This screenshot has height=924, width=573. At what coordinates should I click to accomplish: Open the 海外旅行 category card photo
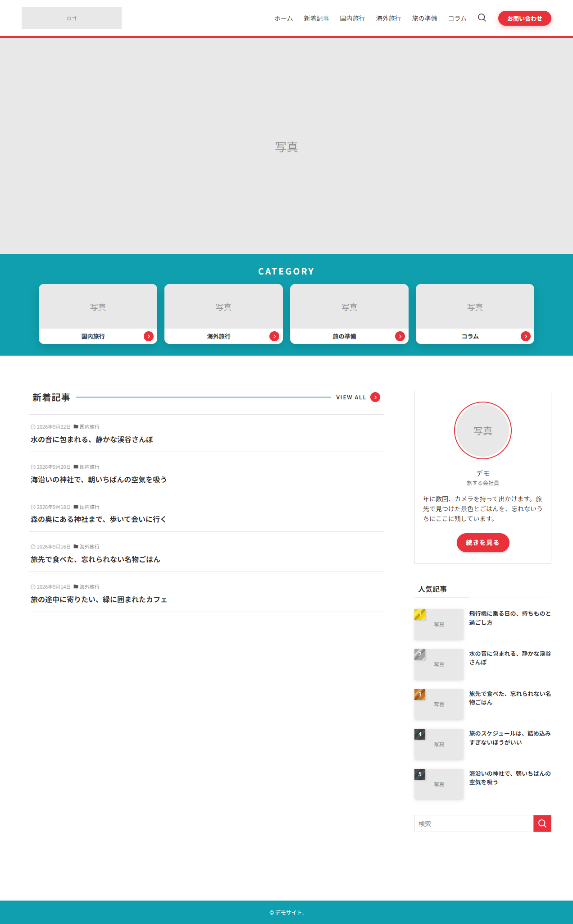[223, 306]
